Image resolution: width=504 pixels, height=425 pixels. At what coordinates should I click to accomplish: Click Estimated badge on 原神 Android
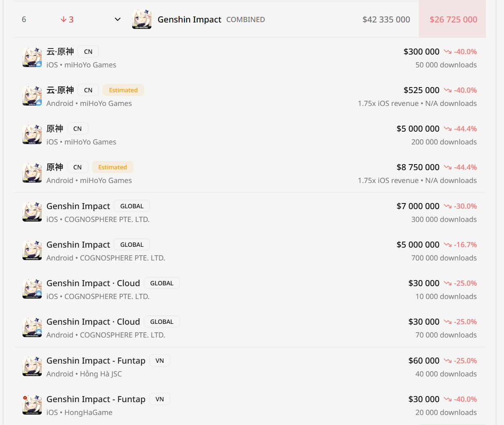click(x=112, y=167)
